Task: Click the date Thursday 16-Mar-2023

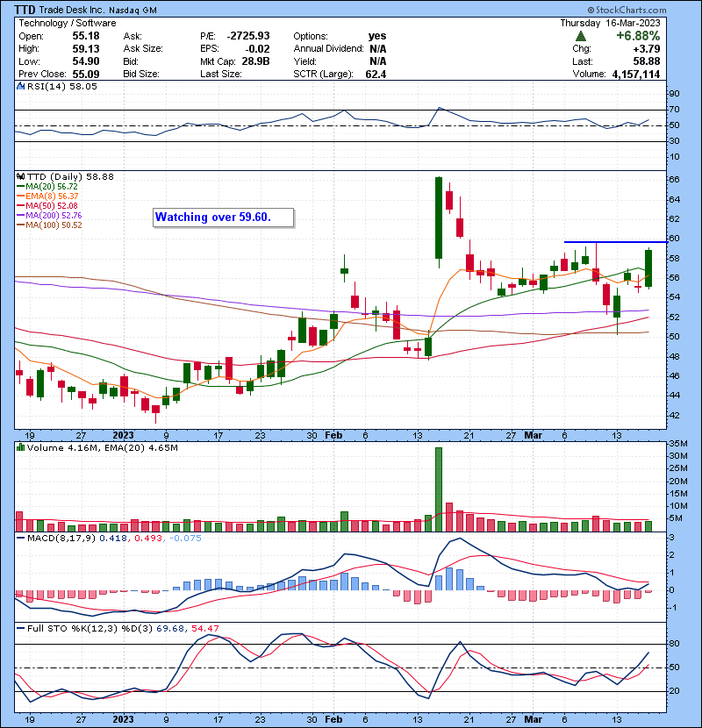Action: tap(610, 23)
